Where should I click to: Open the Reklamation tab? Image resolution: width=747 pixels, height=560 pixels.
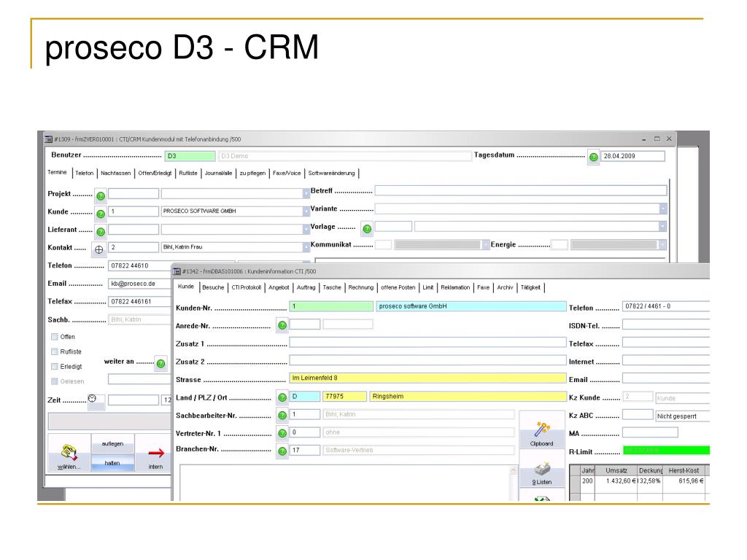tap(455, 287)
